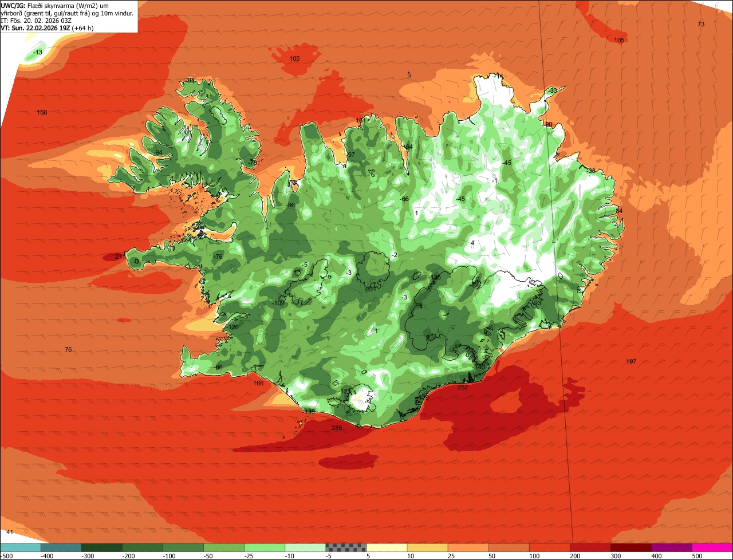733x560 pixels.
Task: Click the dark teal -400 to -300 legend swatch
Action: (61, 547)
